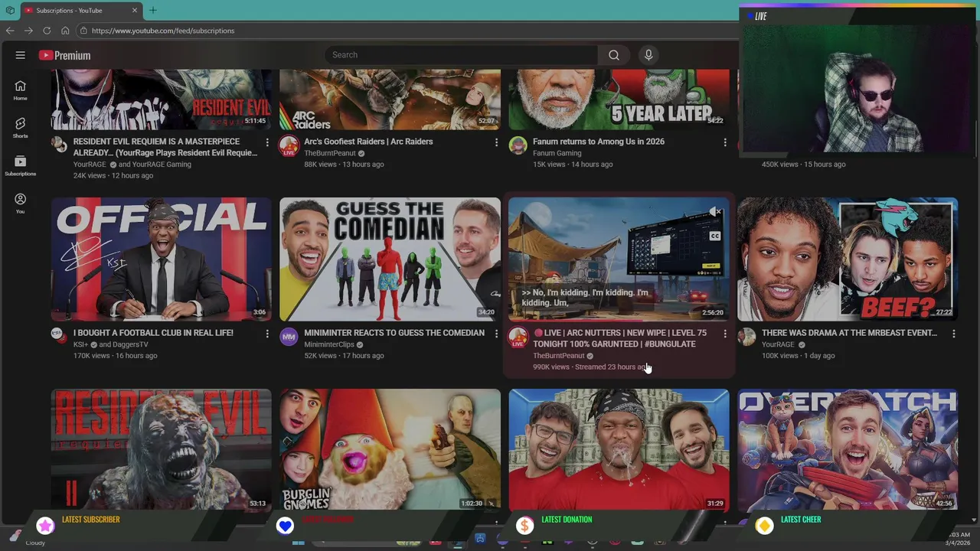Viewport: 980px width, 551px height.
Task: Toggle captions on the ARC NUTTERS preview
Action: pyautogui.click(x=715, y=236)
